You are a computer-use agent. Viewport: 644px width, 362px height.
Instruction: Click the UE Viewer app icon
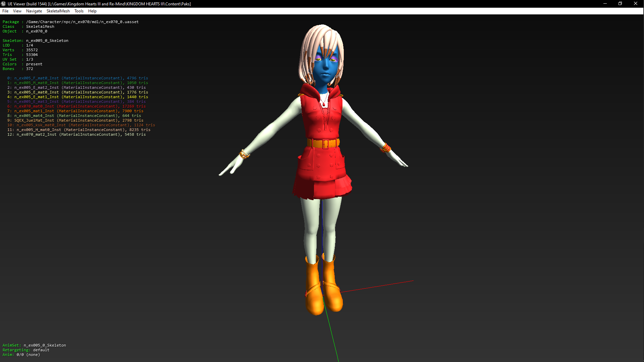(x=3, y=4)
